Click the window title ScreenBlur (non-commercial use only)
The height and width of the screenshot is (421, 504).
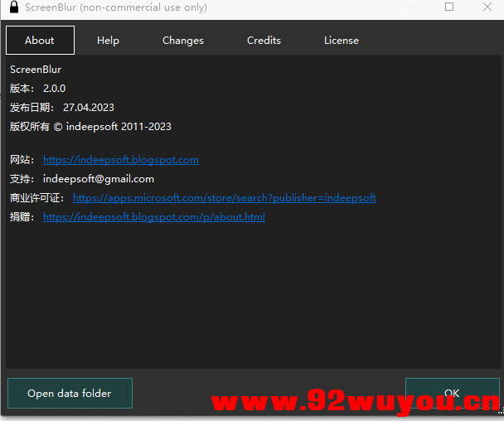tap(116, 7)
